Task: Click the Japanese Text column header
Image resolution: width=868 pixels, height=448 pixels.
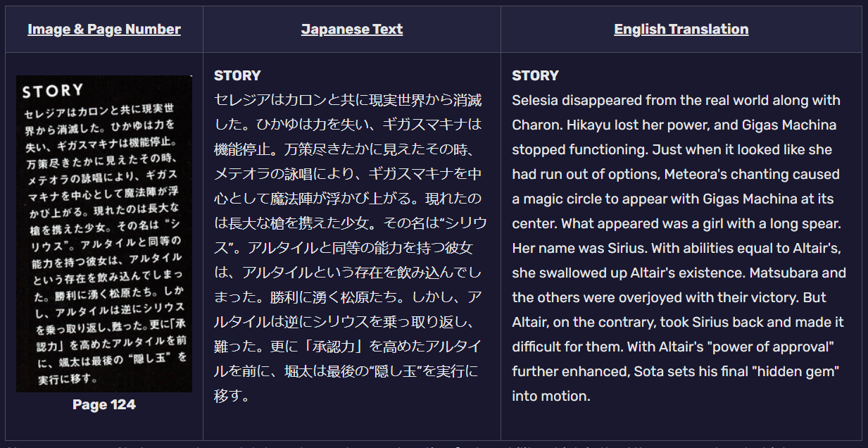Action: pos(352,29)
